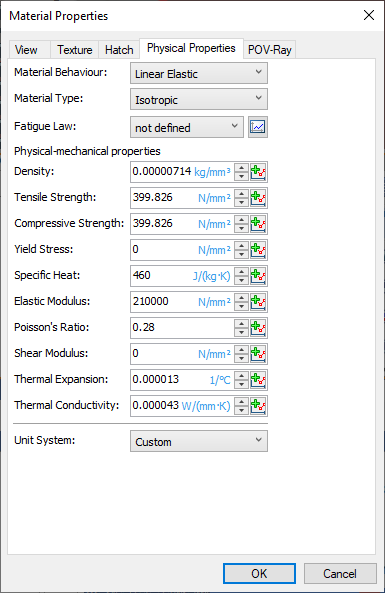Close the Material Properties dialog
Image resolution: width=385 pixels, height=593 pixels.
pos(369,15)
